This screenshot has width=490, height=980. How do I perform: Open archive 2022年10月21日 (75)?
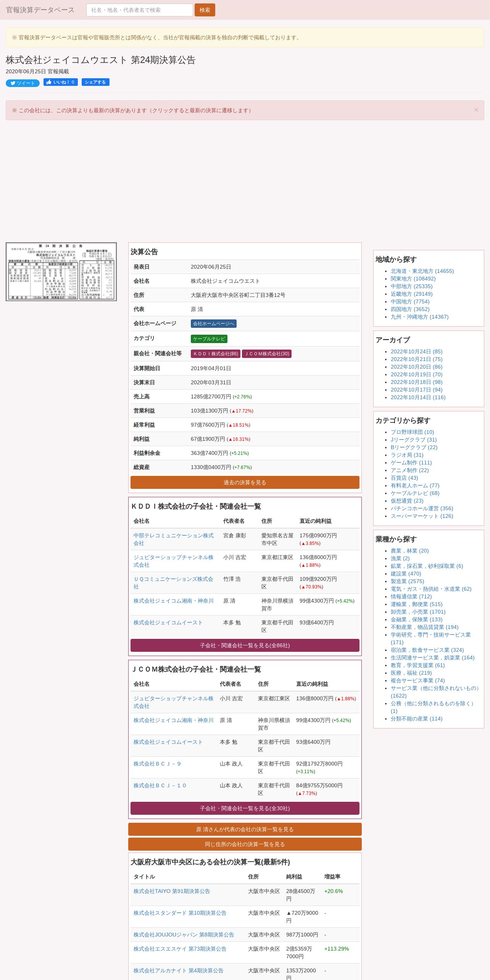point(417,359)
